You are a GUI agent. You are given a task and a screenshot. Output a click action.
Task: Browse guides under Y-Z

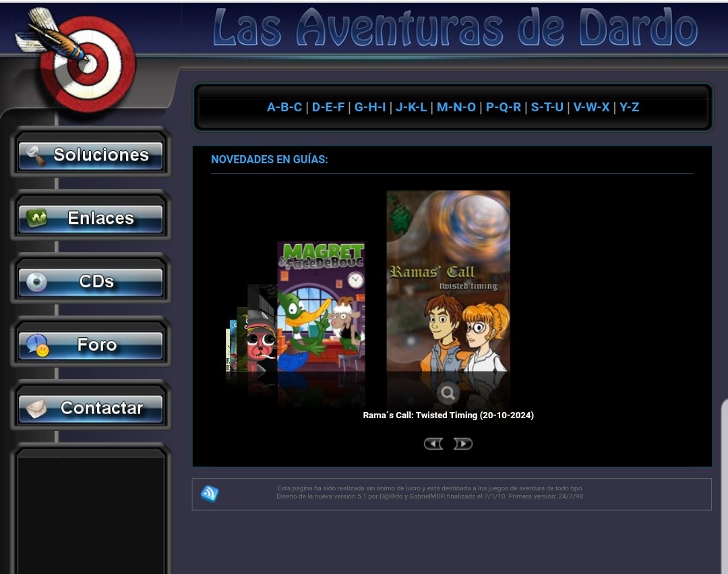click(629, 107)
